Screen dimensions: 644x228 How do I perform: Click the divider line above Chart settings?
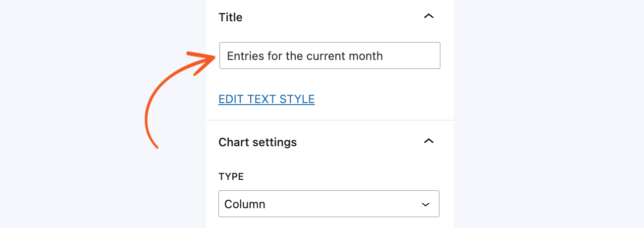click(x=329, y=120)
